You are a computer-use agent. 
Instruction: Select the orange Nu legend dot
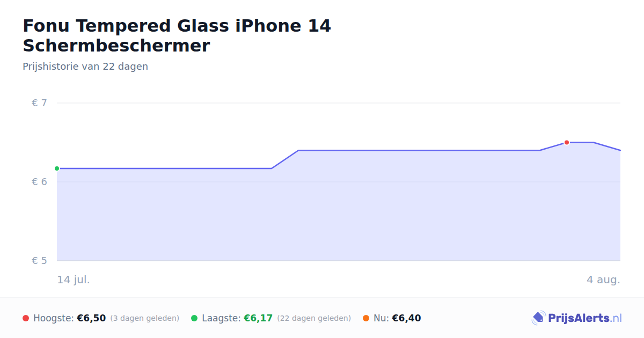pos(366,318)
